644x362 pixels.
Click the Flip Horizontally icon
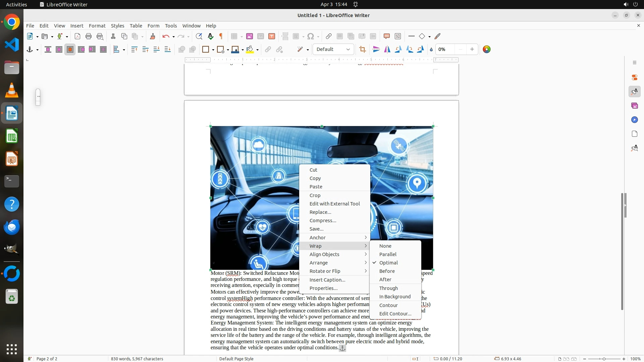click(387, 50)
